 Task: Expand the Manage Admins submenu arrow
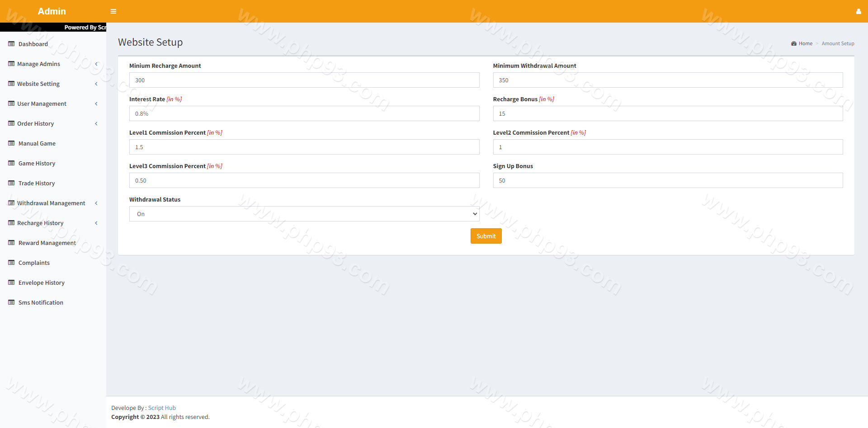(96, 64)
